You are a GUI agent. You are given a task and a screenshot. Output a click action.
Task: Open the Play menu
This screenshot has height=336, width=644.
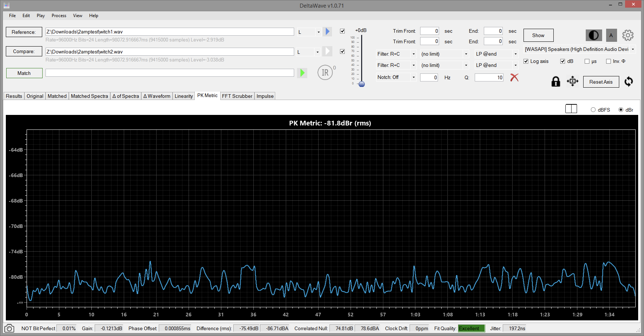[x=41, y=16]
